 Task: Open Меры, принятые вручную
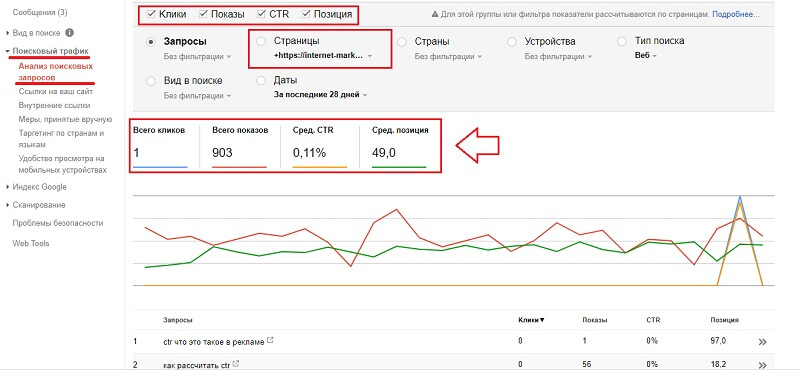pyautogui.click(x=65, y=119)
